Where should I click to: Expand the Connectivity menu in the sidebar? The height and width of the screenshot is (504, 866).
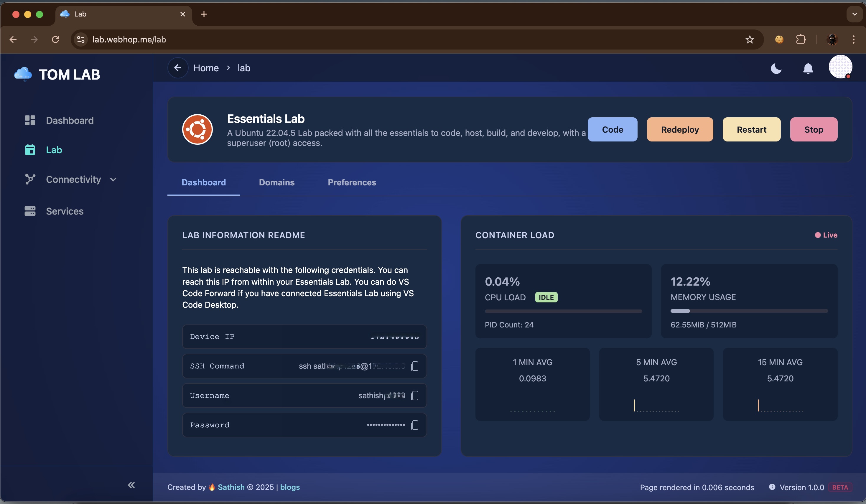73,179
